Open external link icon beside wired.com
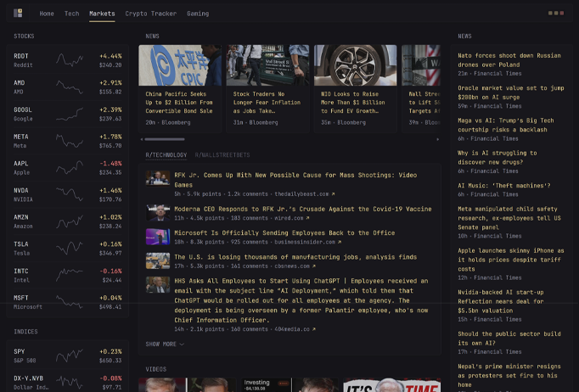Image resolution: width=579 pixels, height=392 pixels. pos(307,218)
